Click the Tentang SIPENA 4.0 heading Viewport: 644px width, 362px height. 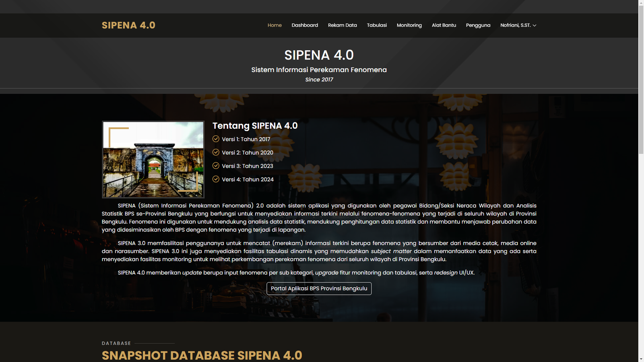point(255,126)
